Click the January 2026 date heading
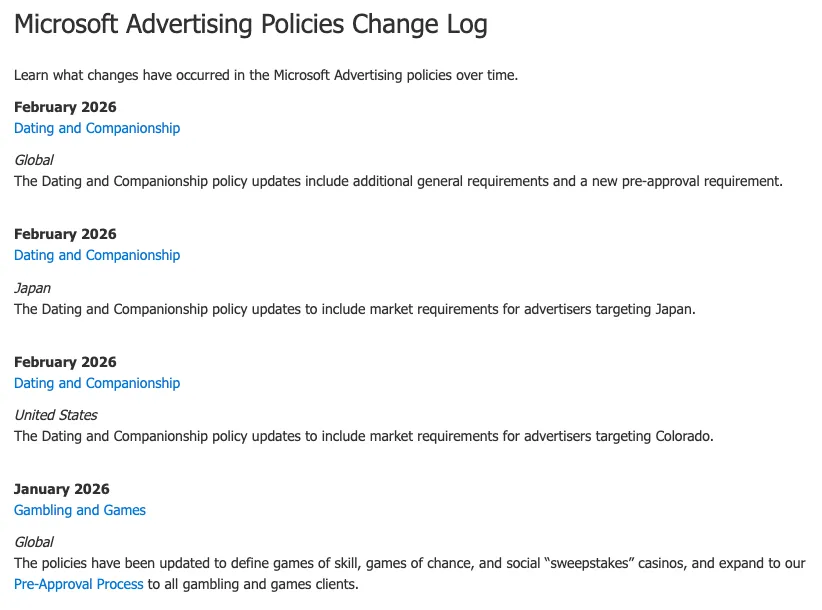Image resolution: width=822 pixels, height=610 pixels. [61, 489]
